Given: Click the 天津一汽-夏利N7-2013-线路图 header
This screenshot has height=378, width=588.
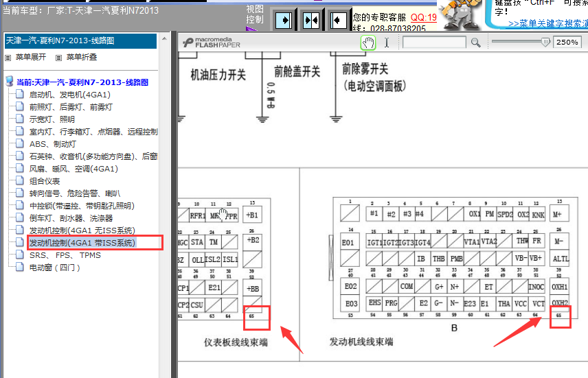Looking at the screenshot, I should [x=80, y=41].
